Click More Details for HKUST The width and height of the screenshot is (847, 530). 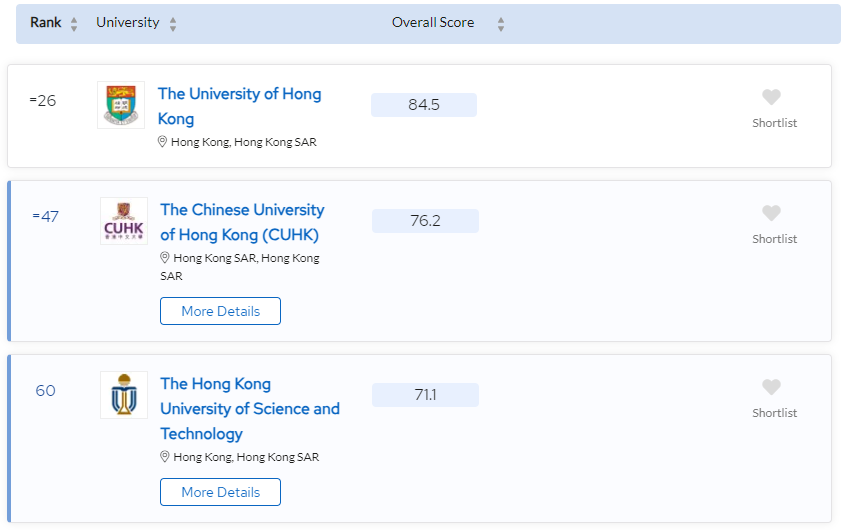pos(220,492)
